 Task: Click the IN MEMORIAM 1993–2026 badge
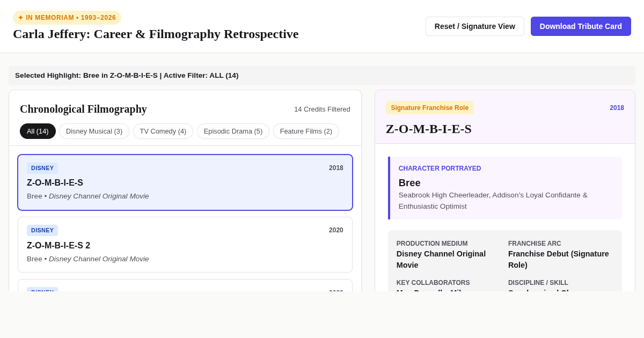[x=67, y=18]
